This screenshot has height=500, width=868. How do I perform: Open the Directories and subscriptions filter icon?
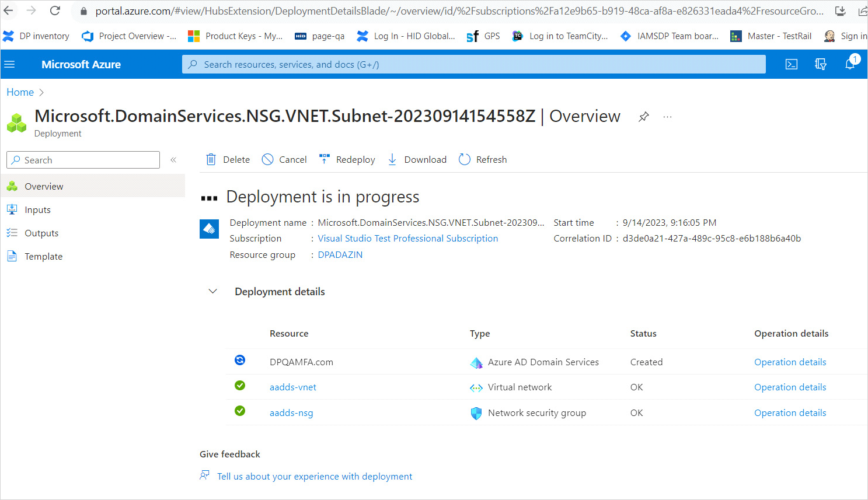(820, 64)
